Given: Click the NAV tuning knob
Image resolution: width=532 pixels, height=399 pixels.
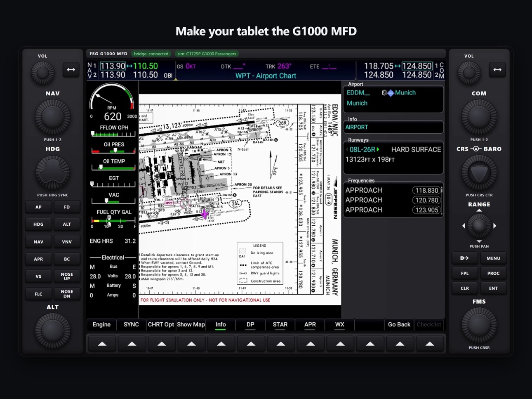Looking at the screenshot, I should tap(52, 117).
